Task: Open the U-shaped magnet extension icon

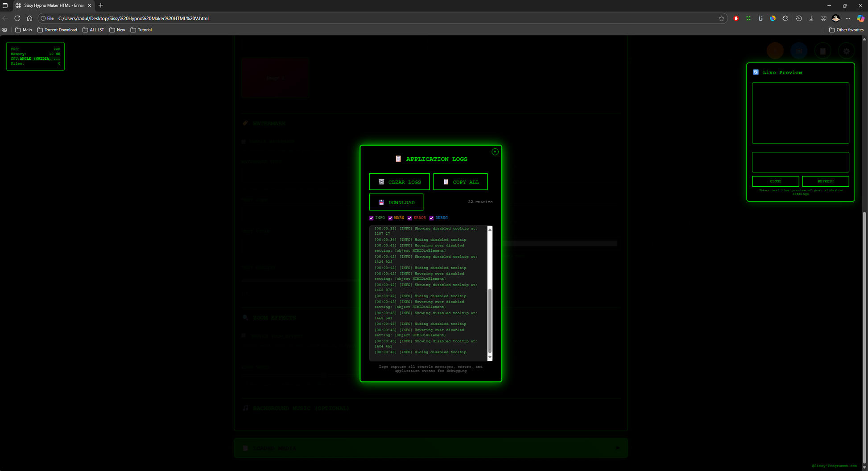Action: [761, 18]
